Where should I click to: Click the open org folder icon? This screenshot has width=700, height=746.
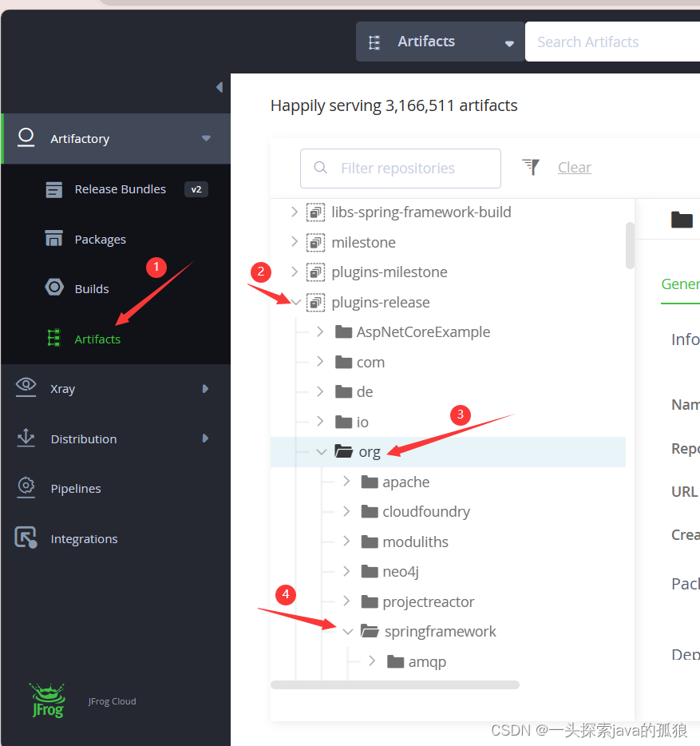coord(343,450)
